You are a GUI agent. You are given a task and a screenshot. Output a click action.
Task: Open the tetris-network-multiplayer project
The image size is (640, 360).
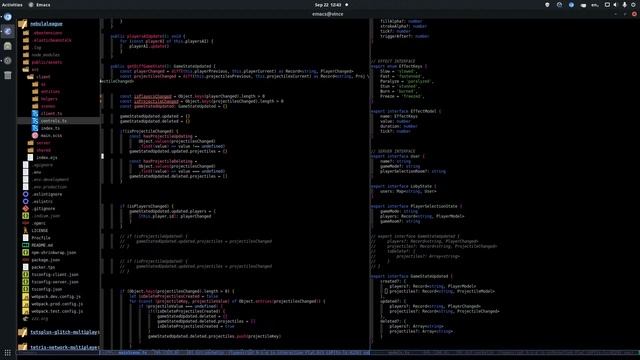click(x=64, y=347)
